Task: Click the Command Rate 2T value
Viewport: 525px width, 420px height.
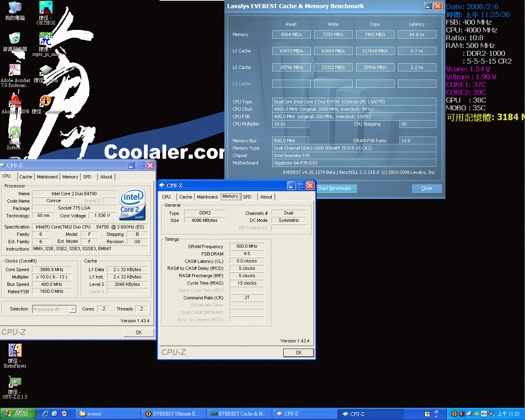Action: coord(247,297)
